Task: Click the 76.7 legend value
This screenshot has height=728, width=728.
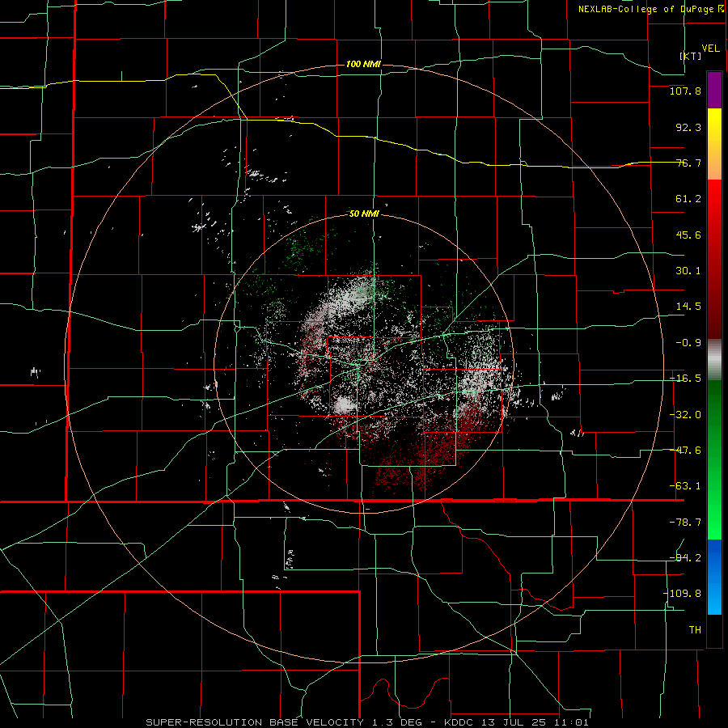Action: 688,163
